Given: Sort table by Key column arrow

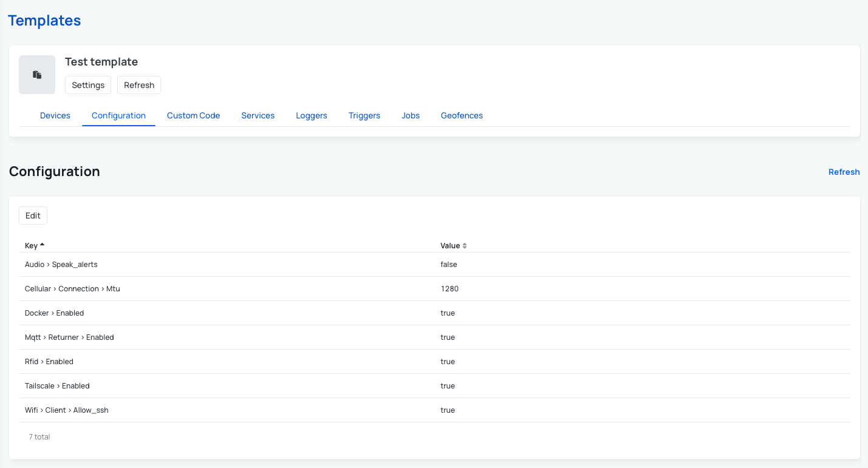Looking at the screenshot, I should [42, 245].
